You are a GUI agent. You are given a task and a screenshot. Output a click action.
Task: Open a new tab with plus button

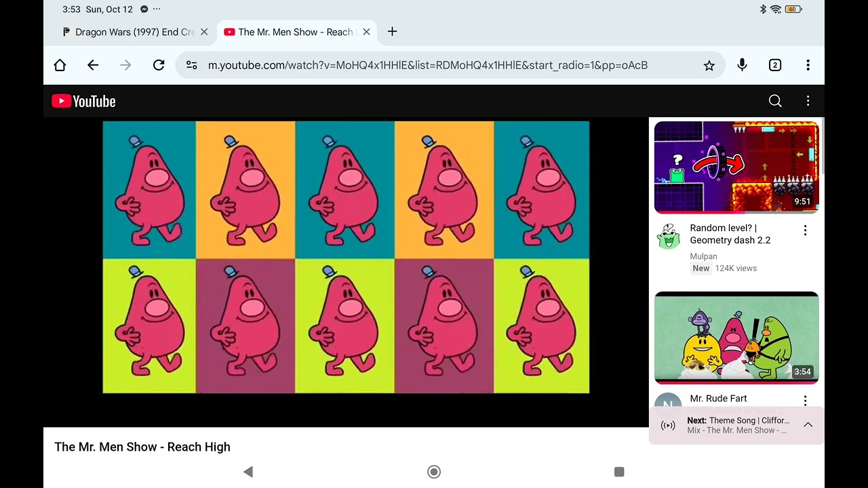(392, 32)
